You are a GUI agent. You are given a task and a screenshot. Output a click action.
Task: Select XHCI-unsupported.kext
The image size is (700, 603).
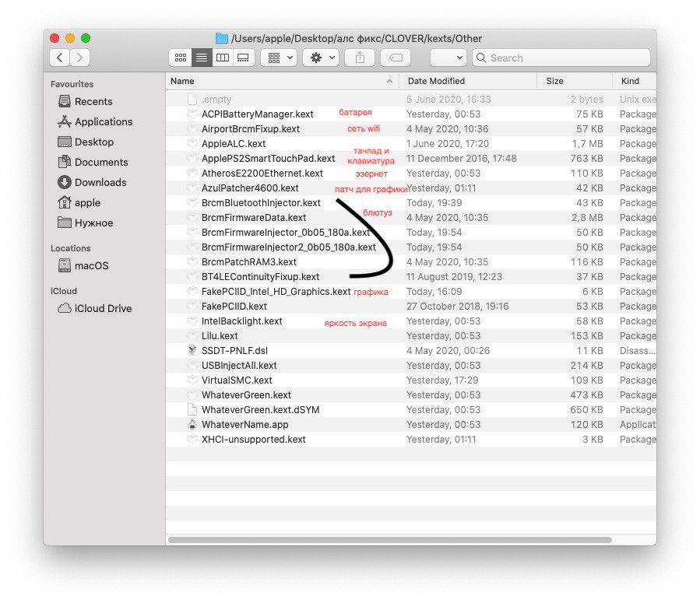(x=410, y=439)
